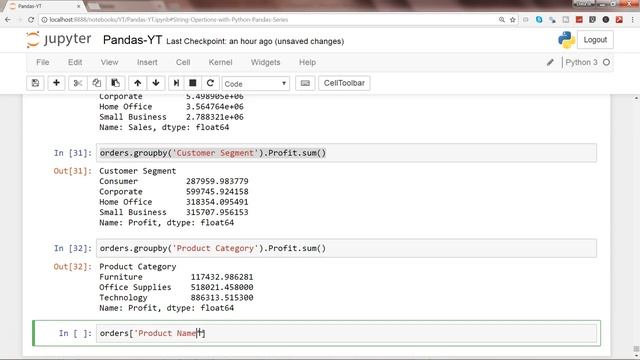Click the Office Supplies 518021.458000 row
The width and height of the screenshot is (640, 360).
click(176, 287)
